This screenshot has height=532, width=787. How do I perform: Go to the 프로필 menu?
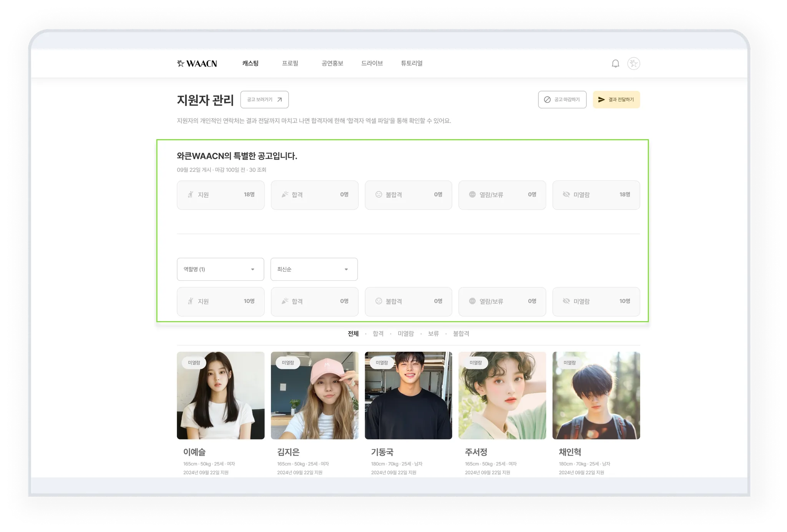tap(290, 63)
